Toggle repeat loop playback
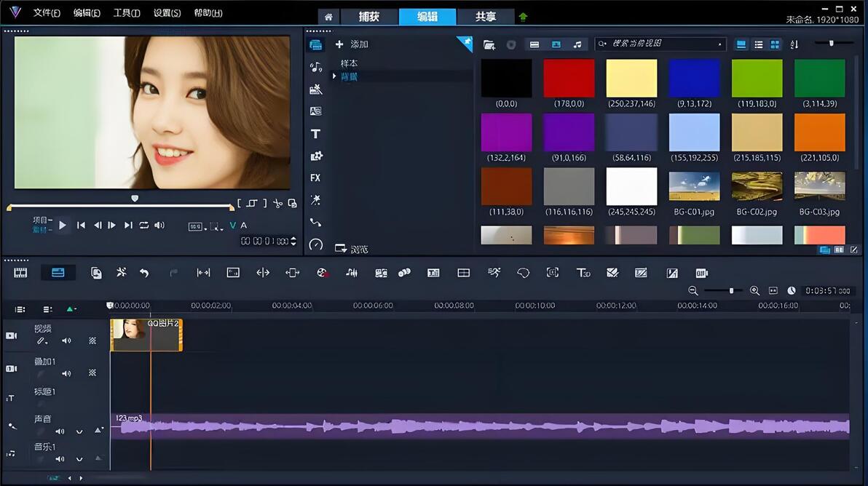The height and width of the screenshot is (486, 868). [144, 226]
